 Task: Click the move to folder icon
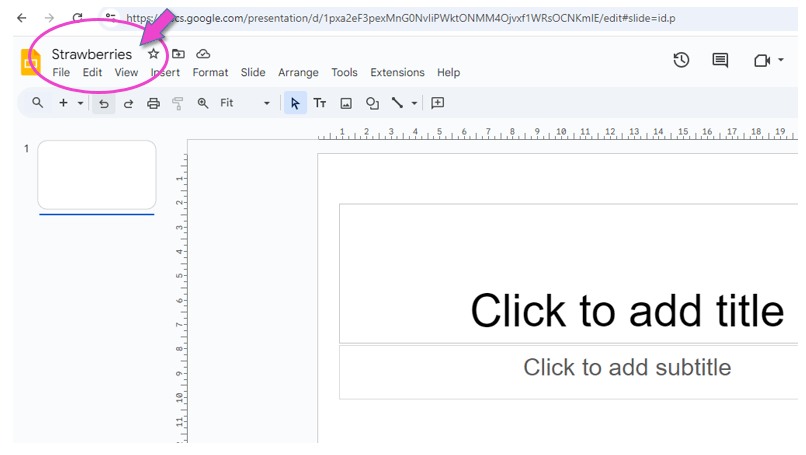(x=179, y=54)
